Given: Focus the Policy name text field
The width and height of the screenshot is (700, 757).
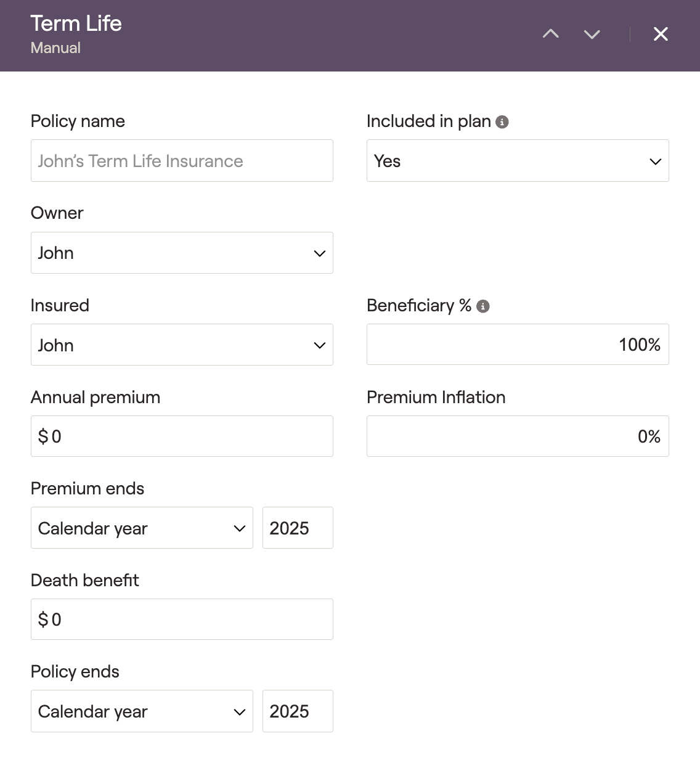Looking at the screenshot, I should click(x=182, y=161).
